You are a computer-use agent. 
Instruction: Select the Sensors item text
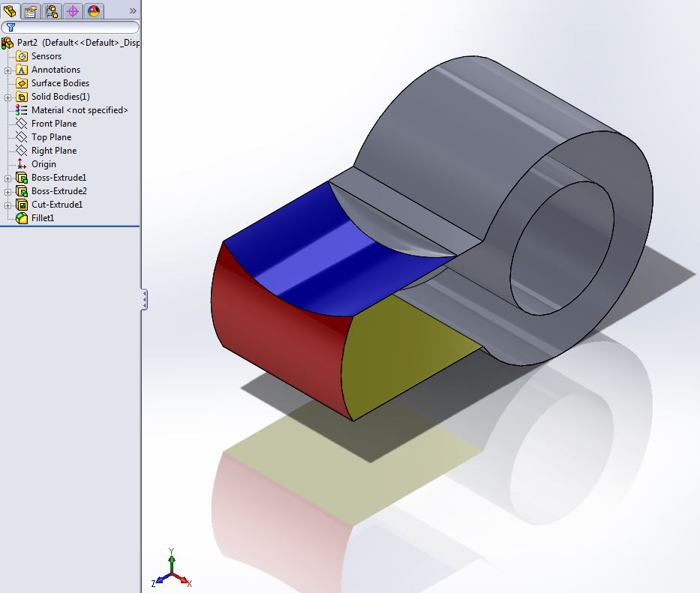(47, 56)
